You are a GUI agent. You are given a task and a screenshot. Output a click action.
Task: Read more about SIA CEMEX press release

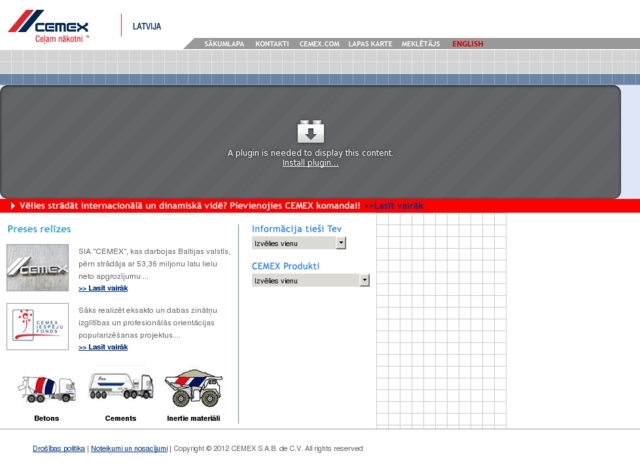[x=103, y=288]
